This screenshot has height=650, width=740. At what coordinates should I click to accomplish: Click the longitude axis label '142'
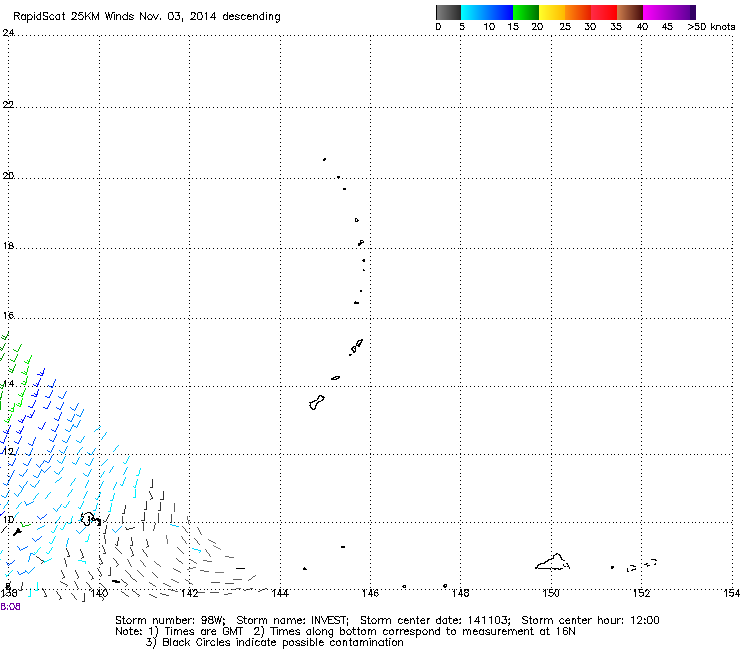[189, 593]
